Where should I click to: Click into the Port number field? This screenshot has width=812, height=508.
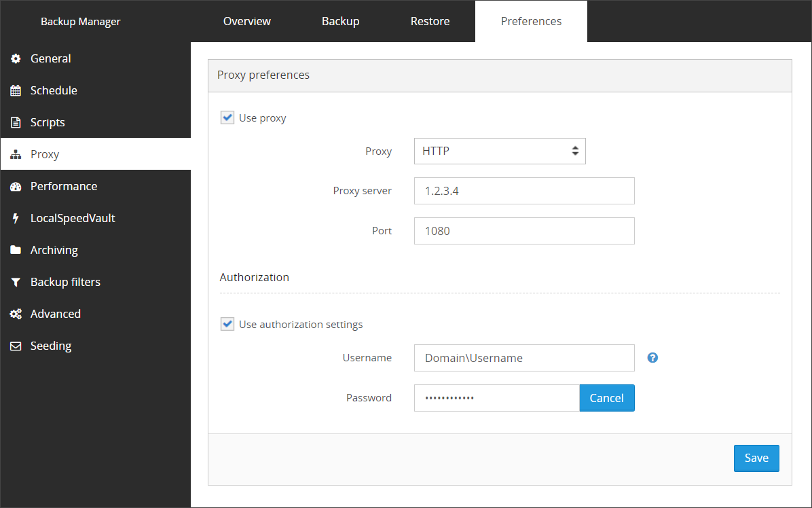[524, 231]
